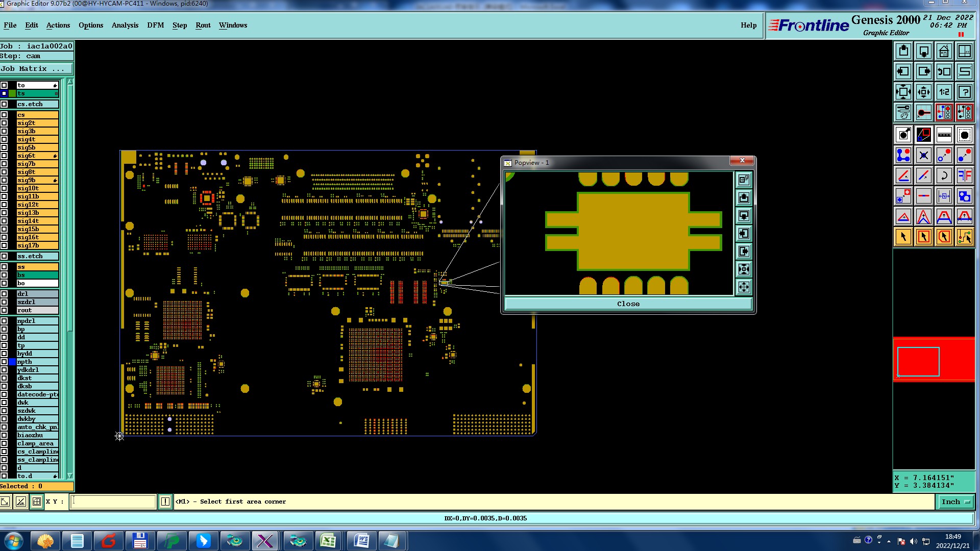Open the Help menu
This screenshot has height=551, width=980.
pos(749,25)
